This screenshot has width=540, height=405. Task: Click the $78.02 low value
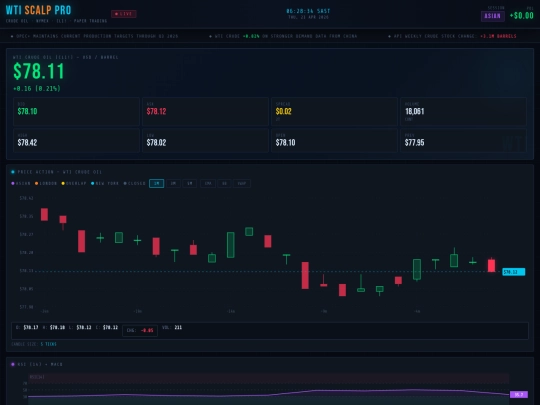pos(156,143)
